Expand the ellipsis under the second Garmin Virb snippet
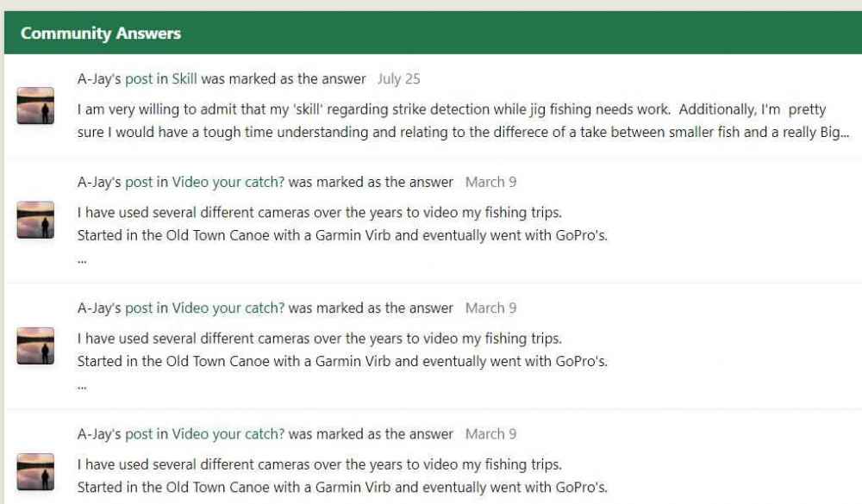This screenshot has height=504, width=862. pos(82,388)
